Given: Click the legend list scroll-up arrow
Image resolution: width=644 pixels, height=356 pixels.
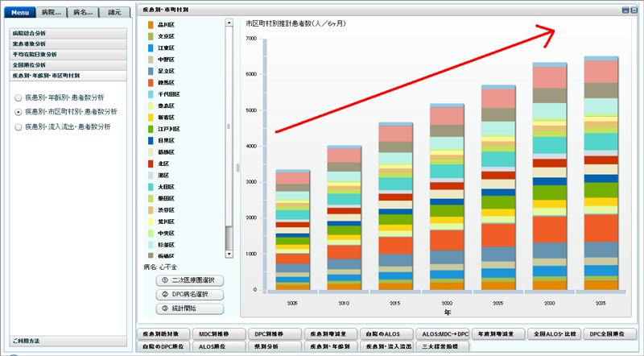Looking at the screenshot, I should 229,23.
